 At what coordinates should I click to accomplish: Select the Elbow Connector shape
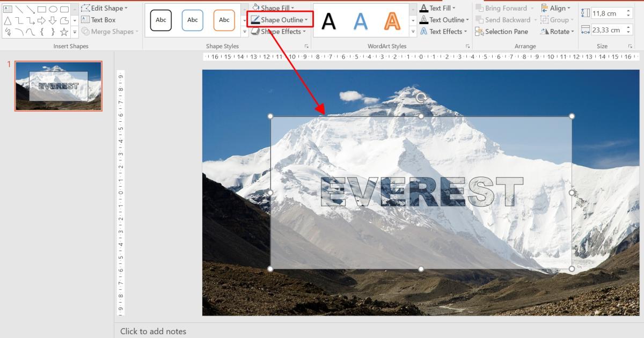click(19, 21)
